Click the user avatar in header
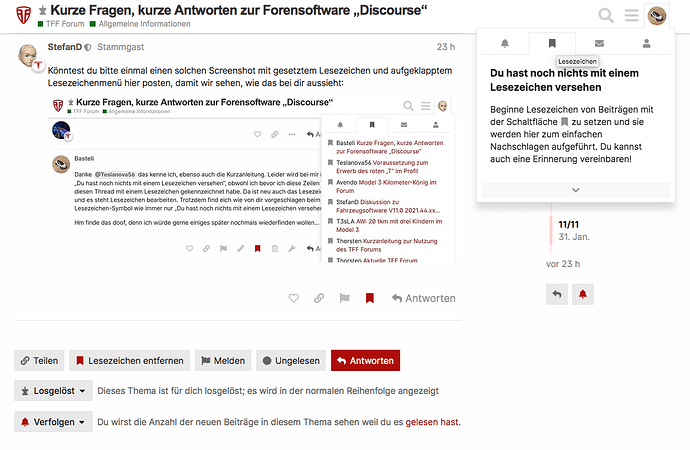The width and height of the screenshot is (690, 450). point(657,15)
